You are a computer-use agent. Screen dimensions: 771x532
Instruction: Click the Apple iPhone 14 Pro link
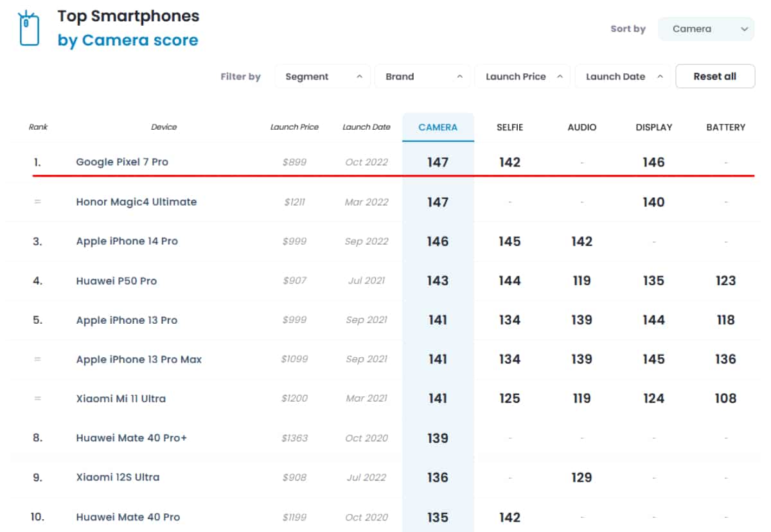click(127, 241)
